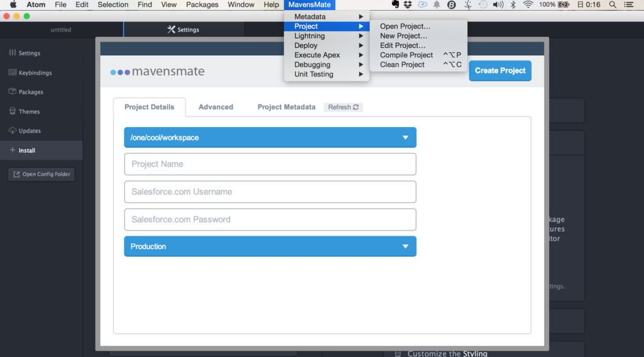Click Open Config Folder button
Screen dimensions: 644x357
point(42,174)
